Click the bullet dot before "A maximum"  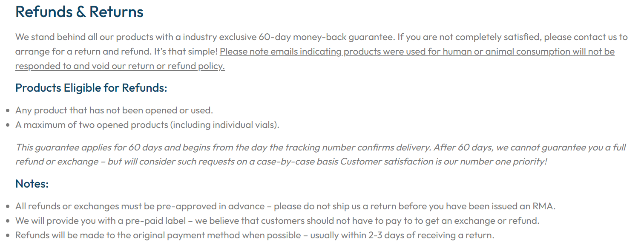[9, 125]
